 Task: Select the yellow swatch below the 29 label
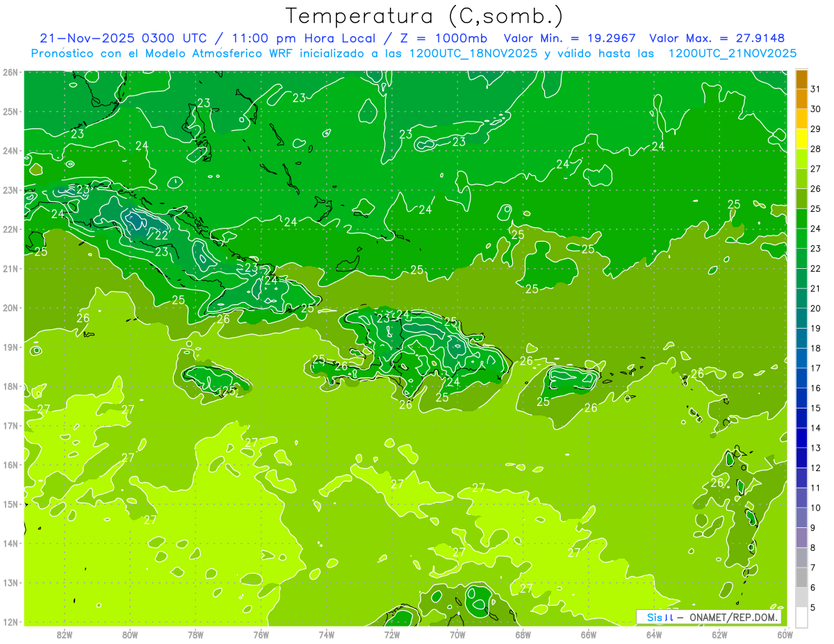801,139
